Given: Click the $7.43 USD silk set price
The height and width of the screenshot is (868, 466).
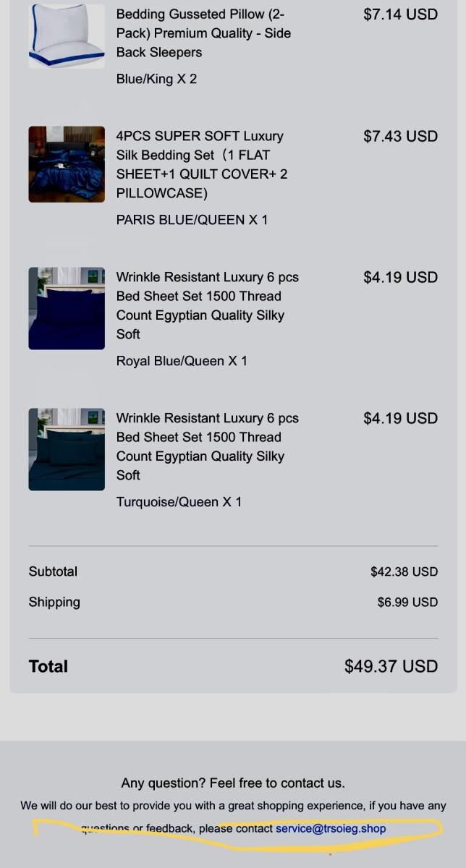Looking at the screenshot, I should click(400, 136).
